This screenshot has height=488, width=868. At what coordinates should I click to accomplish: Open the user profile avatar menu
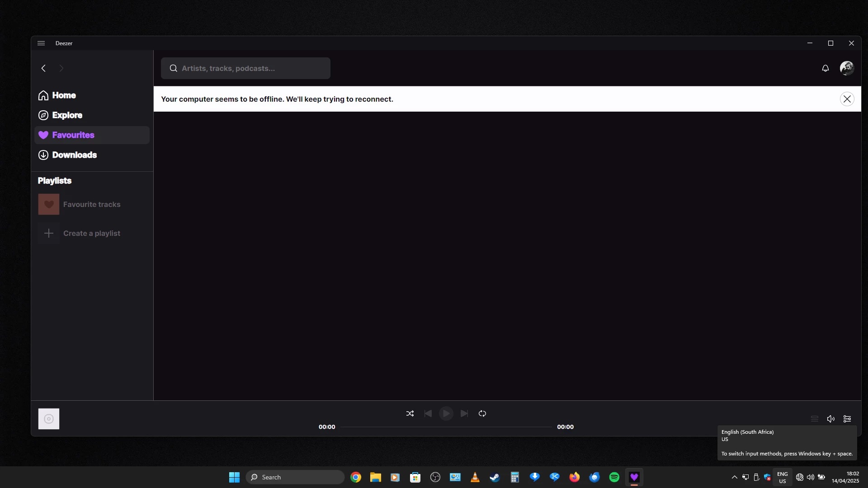(846, 68)
